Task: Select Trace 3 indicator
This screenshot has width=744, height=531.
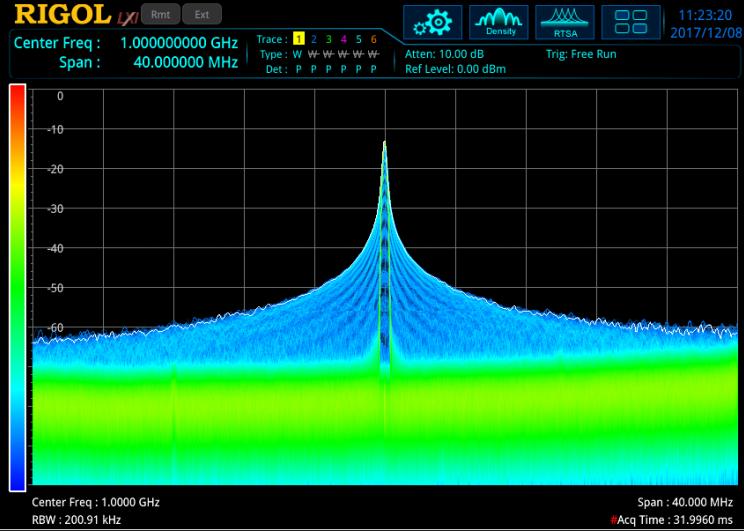Action: click(x=328, y=39)
